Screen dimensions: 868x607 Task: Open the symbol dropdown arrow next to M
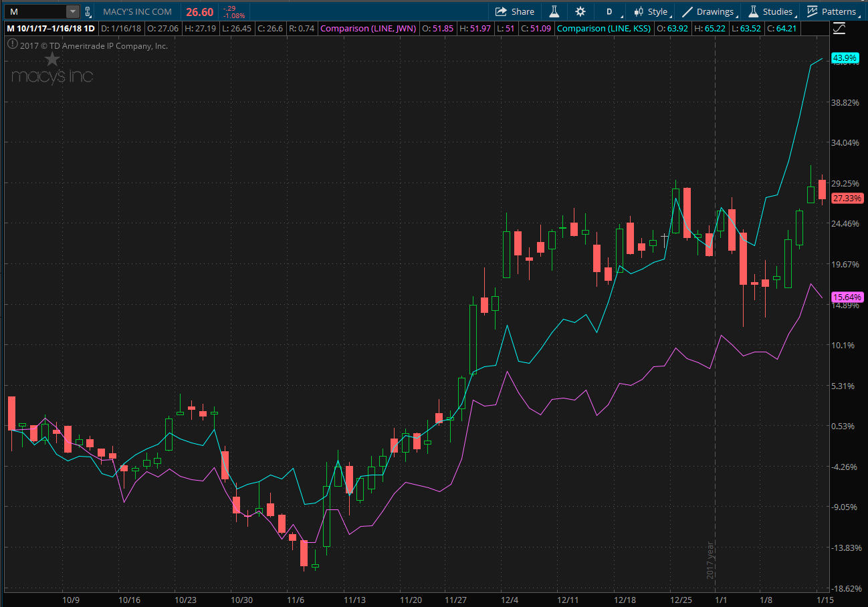72,11
